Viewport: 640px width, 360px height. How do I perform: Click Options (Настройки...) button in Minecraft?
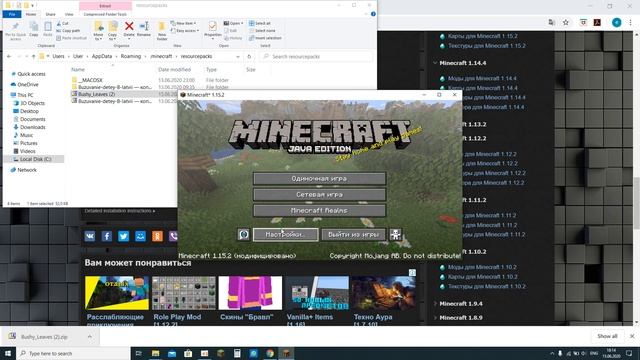click(285, 234)
